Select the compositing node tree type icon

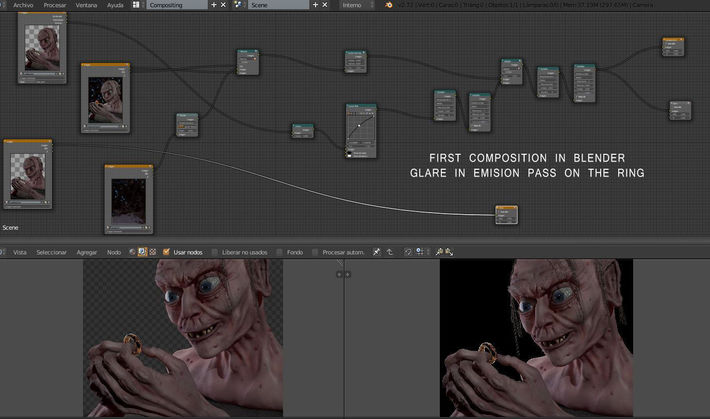click(142, 252)
